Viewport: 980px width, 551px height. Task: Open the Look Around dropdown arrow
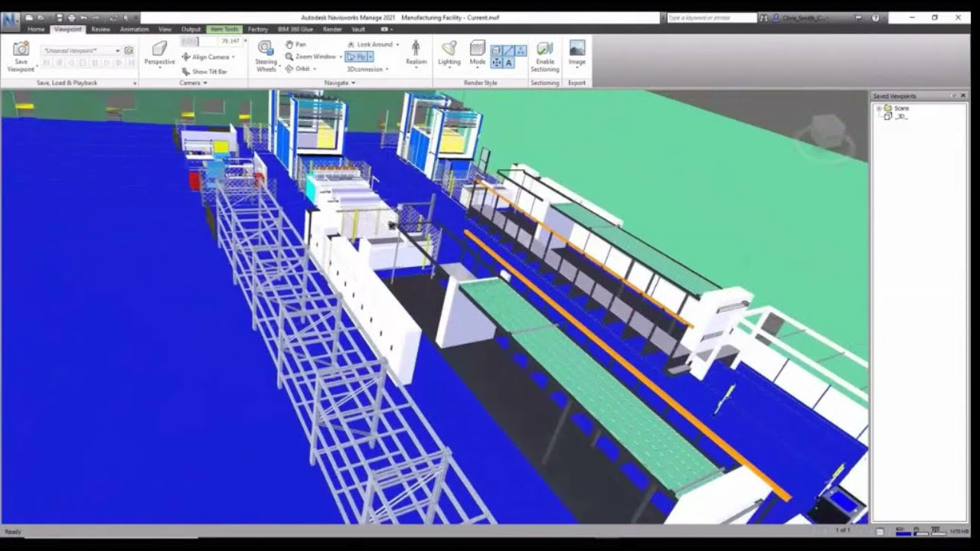pos(397,44)
